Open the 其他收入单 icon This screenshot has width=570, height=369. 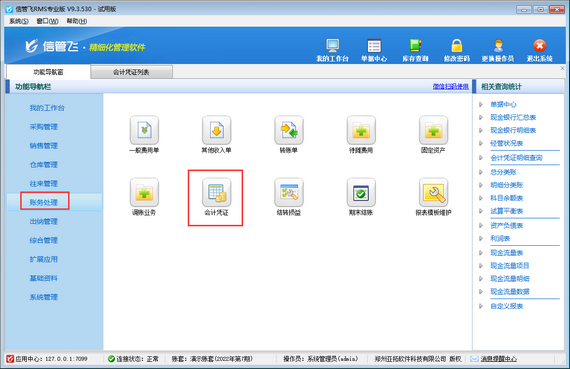click(217, 130)
